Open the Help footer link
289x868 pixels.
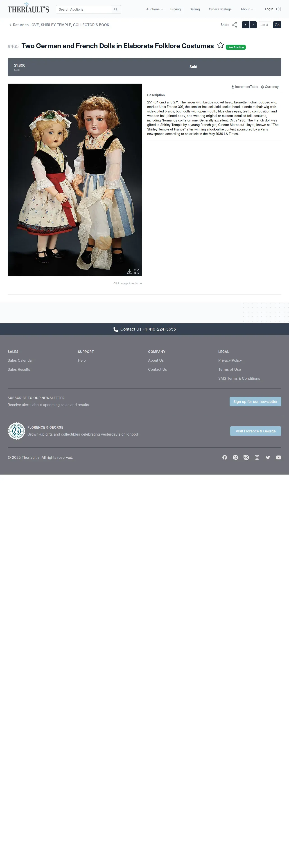click(x=82, y=361)
